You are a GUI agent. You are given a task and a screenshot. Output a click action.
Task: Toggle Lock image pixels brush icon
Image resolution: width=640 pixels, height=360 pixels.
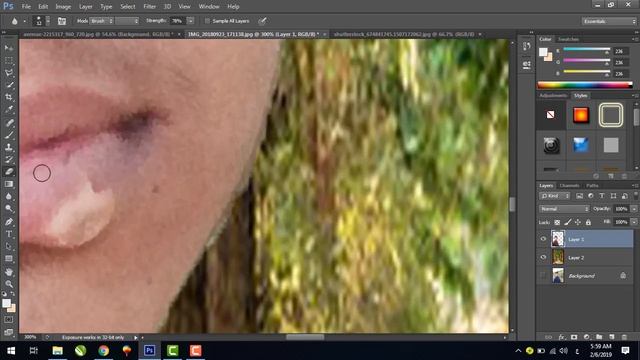click(x=568, y=222)
